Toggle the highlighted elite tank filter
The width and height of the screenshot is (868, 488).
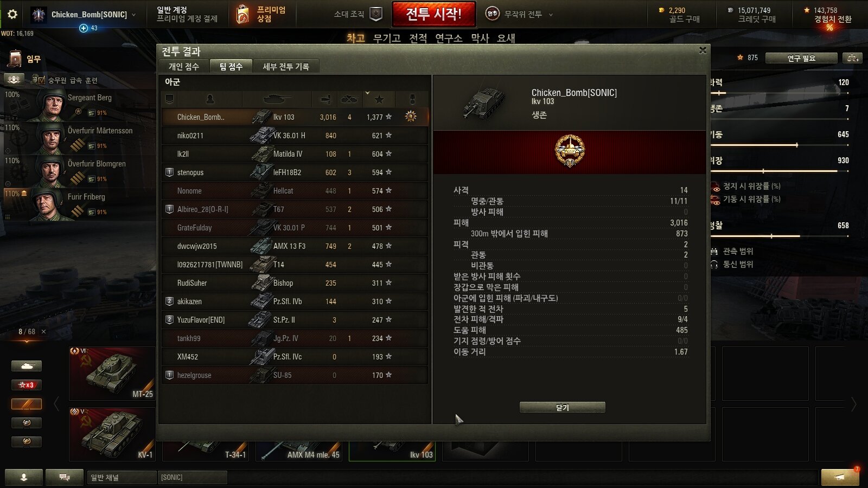(x=27, y=404)
